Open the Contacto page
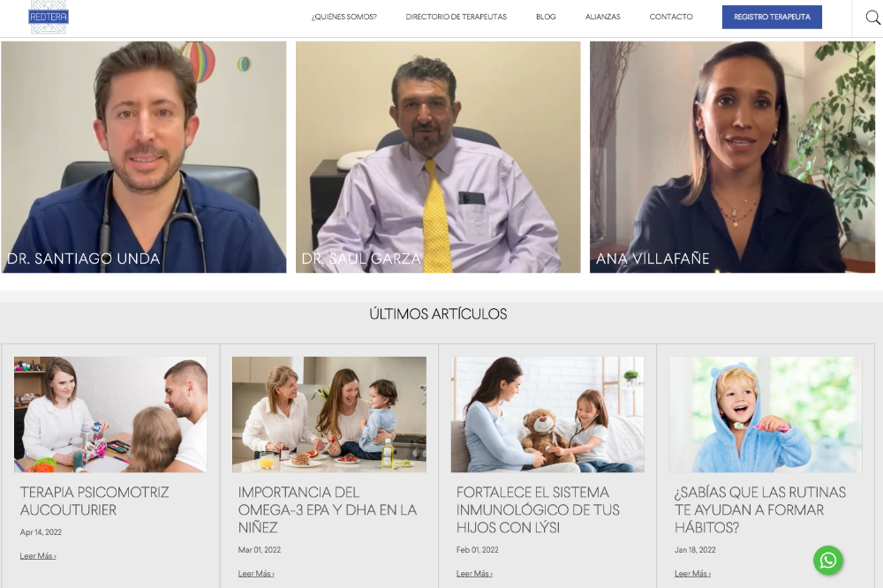 pyautogui.click(x=671, y=17)
